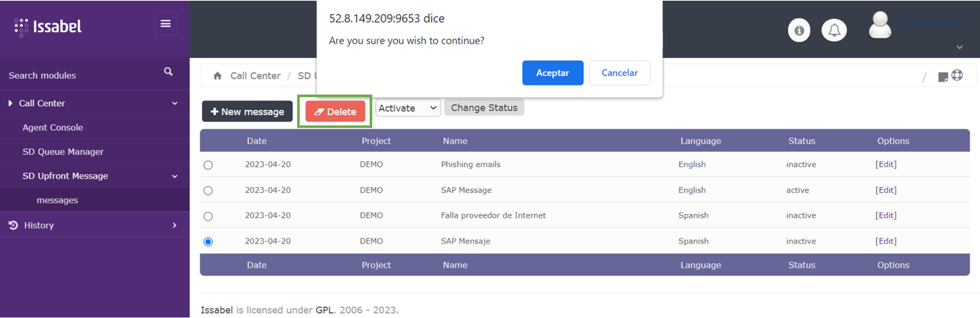
Task: Open the help lifebuoy icon
Action: click(x=957, y=76)
